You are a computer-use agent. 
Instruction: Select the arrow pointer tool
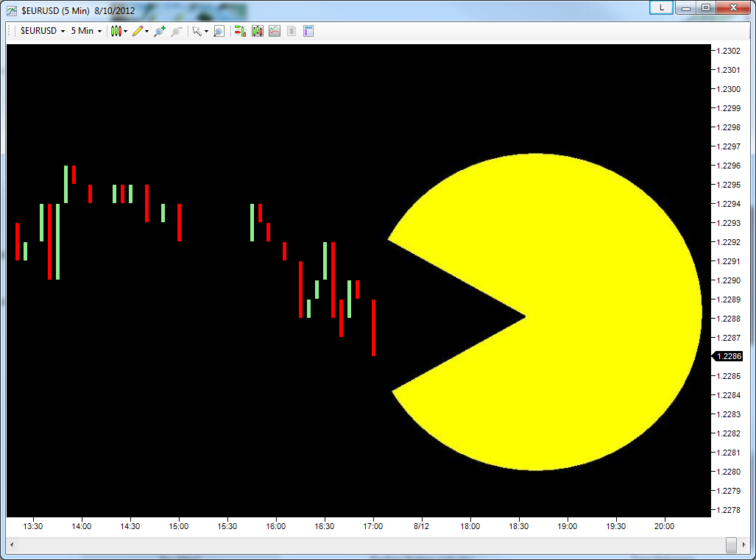[197, 32]
